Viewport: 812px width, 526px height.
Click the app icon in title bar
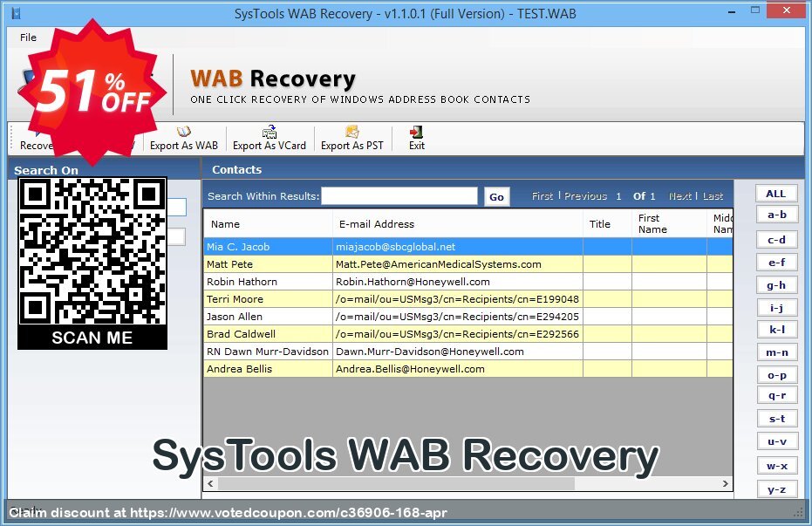(x=16, y=13)
